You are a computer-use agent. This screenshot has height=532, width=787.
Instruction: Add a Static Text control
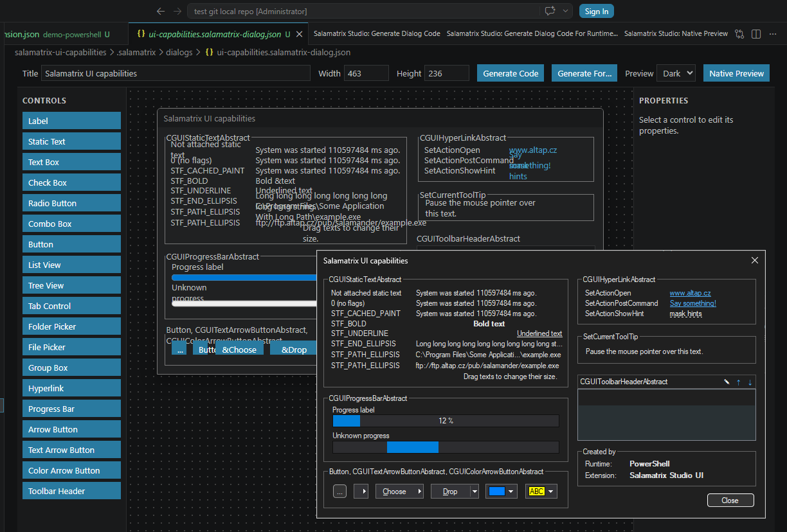tap(71, 141)
